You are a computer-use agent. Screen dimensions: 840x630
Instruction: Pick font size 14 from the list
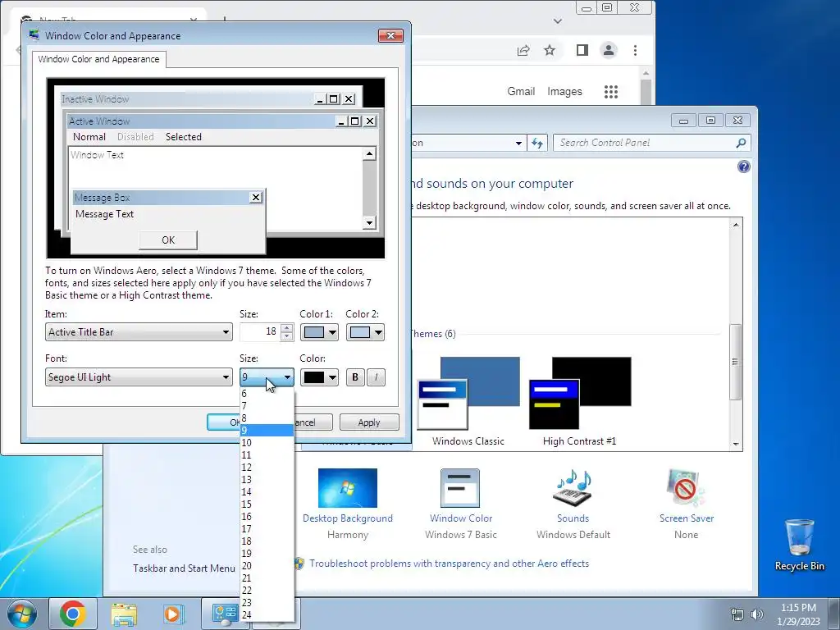[x=267, y=492]
